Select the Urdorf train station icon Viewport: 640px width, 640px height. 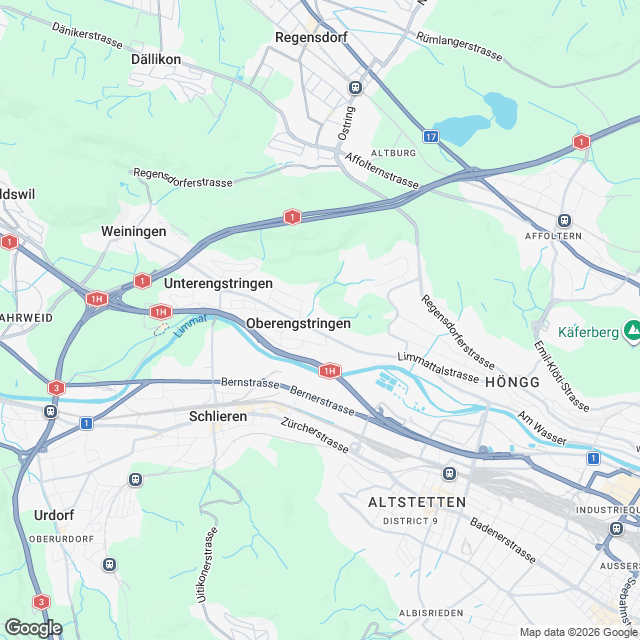pyautogui.click(x=135, y=480)
